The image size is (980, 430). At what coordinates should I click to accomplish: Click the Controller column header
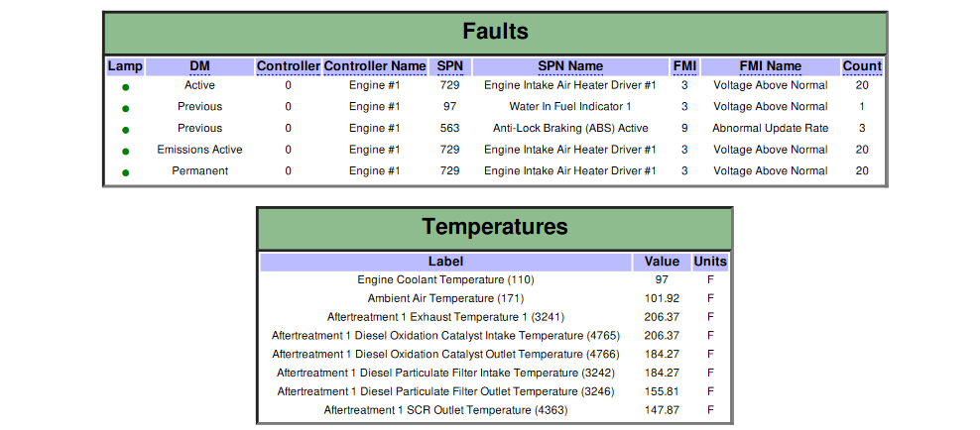[288, 66]
